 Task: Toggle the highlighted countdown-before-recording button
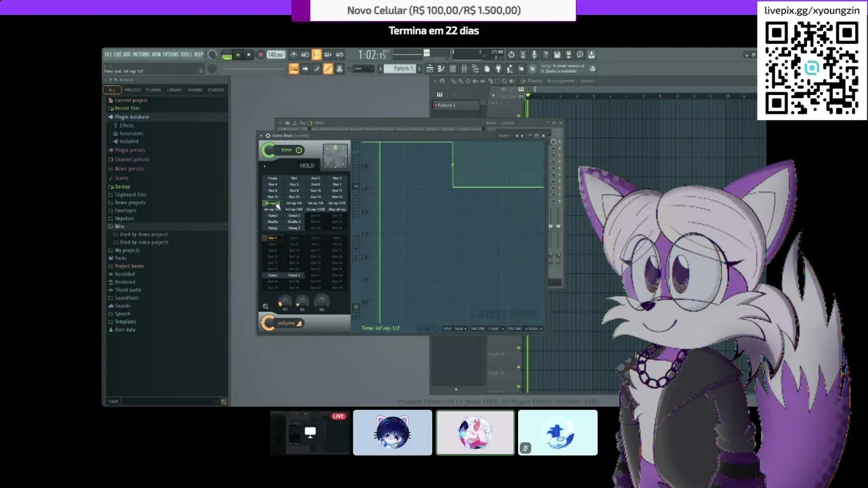pyautogui.click(x=316, y=55)
